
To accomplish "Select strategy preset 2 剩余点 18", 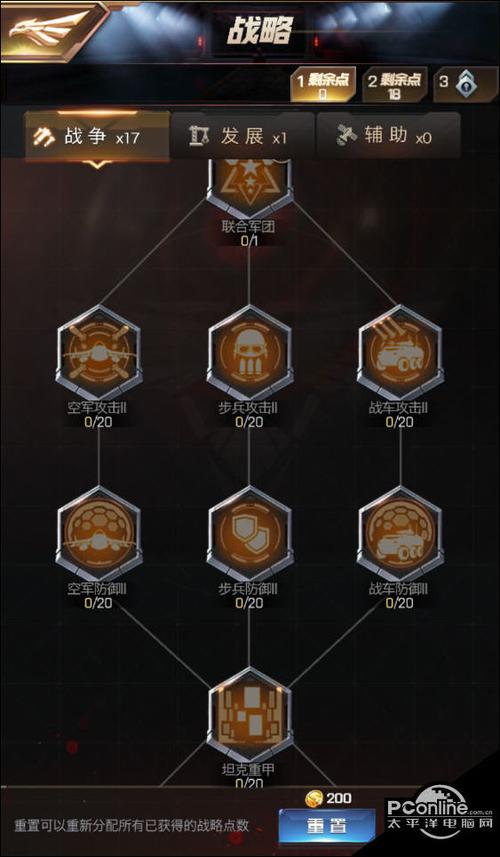I will (x=396, y=85).
